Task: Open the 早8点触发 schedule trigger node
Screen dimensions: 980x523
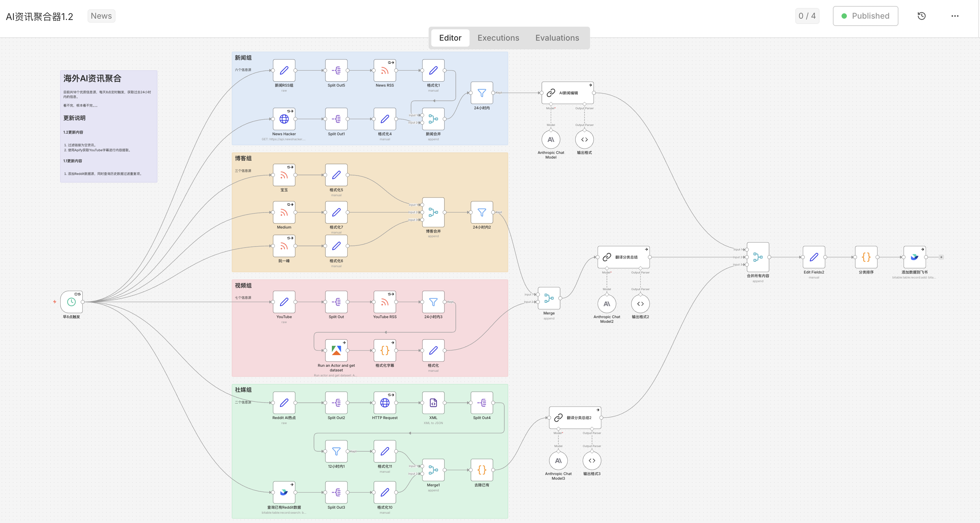Action: click(x=71, y=302)
